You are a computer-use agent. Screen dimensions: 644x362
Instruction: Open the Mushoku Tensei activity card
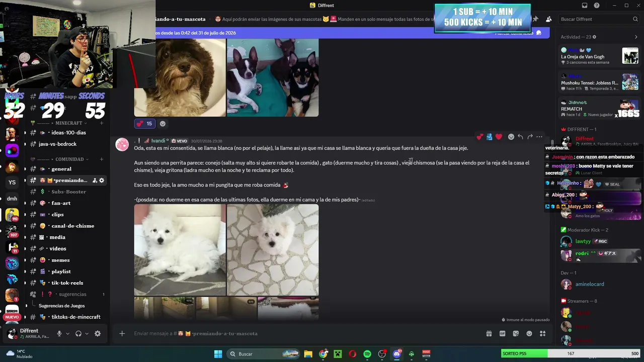click(600, 82)
